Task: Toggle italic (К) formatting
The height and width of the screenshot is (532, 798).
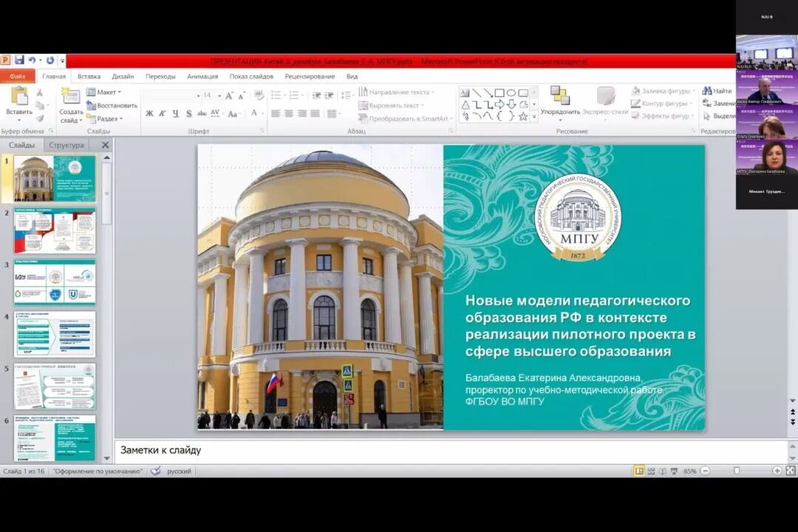Action: 163,114
